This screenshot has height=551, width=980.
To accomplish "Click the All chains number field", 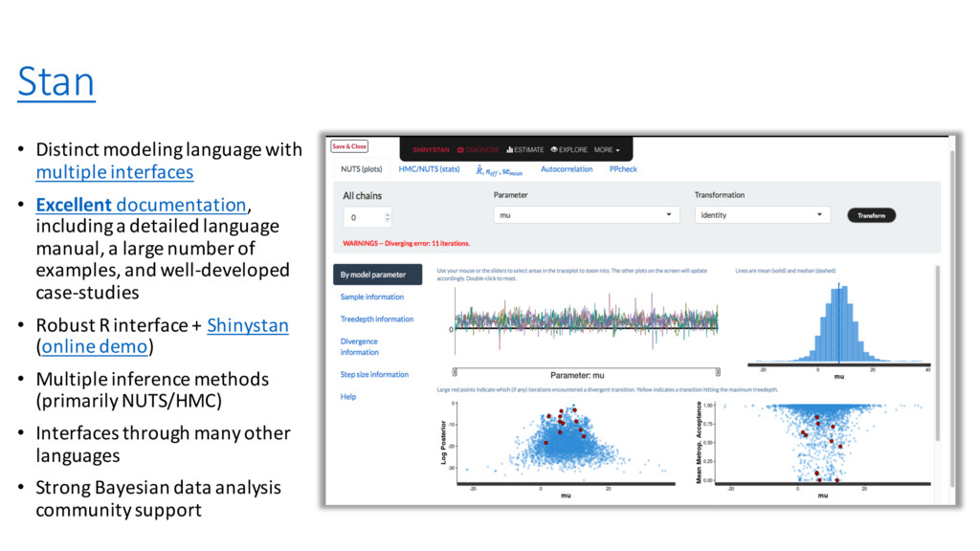I will point(367,217).
